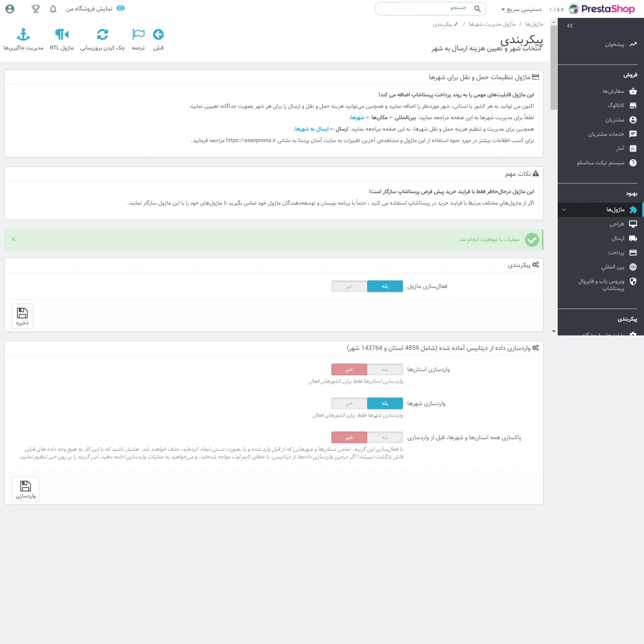Click the خدمات مشتریان chat icon
This screenshot has height=644, width=644.
point(633,134)
